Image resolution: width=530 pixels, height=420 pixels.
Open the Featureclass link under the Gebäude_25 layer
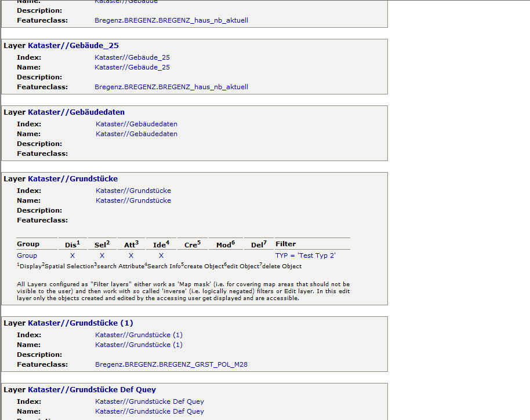coord(171,87)
